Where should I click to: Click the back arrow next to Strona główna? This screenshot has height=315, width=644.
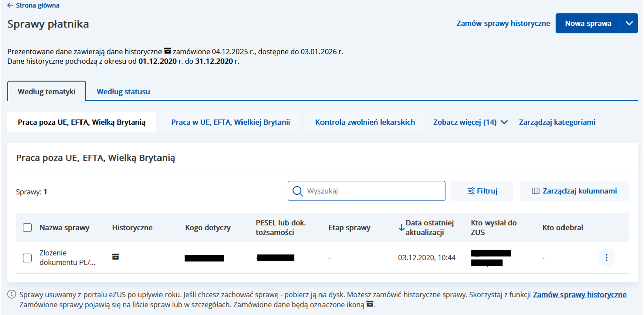pyautogui.click(x=10, y=5)
